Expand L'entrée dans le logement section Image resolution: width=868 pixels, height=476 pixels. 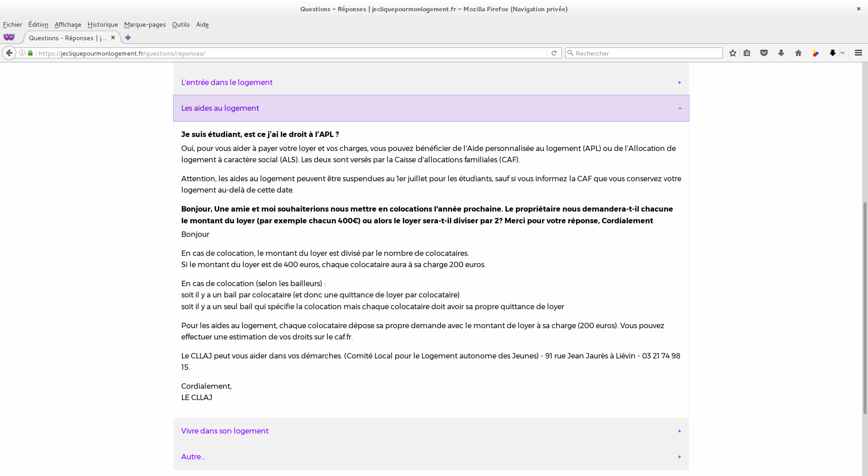coord(431,82)
